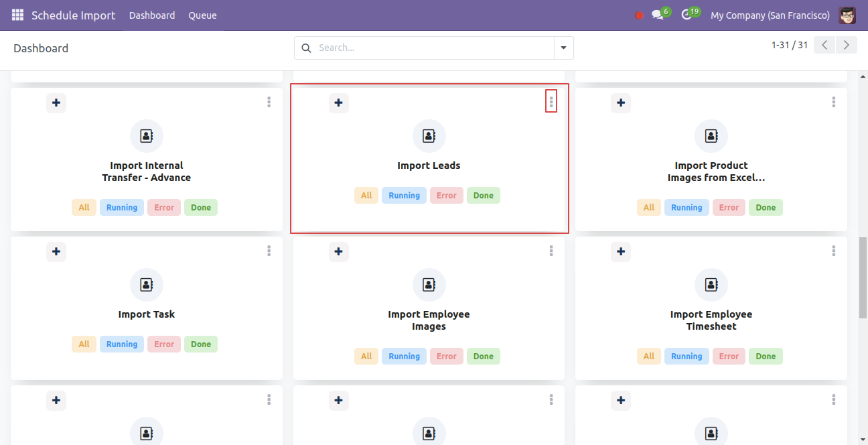Viewport: 868px width, 445px height.
Task: Click contact-book icon on Import Task card
Action: (147, 285)
